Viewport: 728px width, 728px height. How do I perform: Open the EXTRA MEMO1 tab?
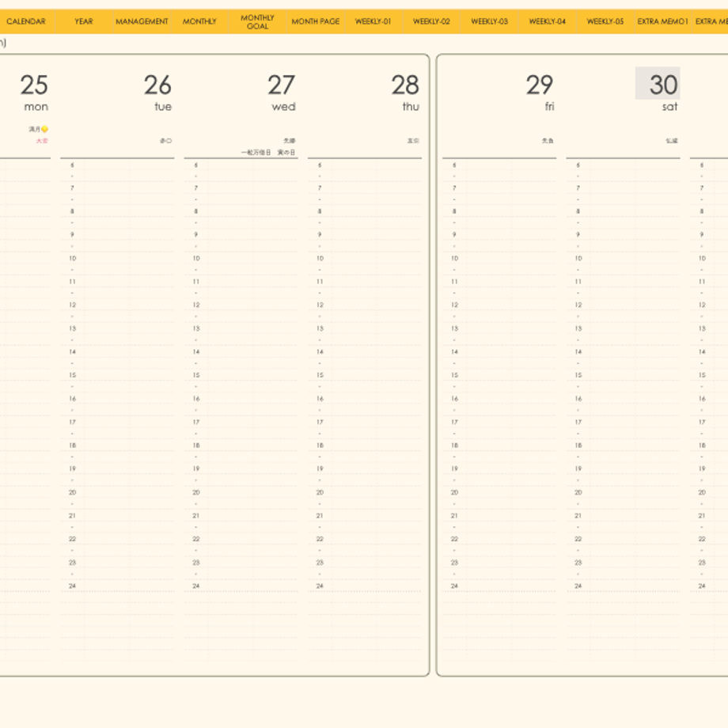point(662,21)
